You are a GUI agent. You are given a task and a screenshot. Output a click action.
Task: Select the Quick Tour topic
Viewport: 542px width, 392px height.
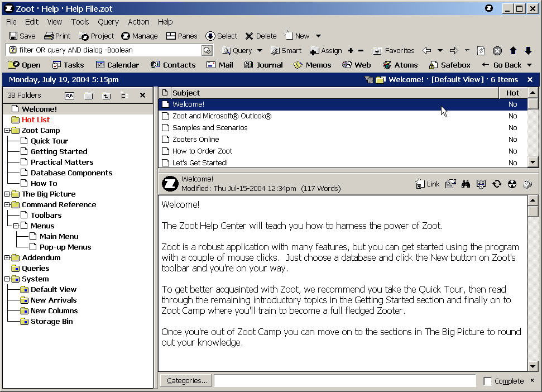(50, 141)
